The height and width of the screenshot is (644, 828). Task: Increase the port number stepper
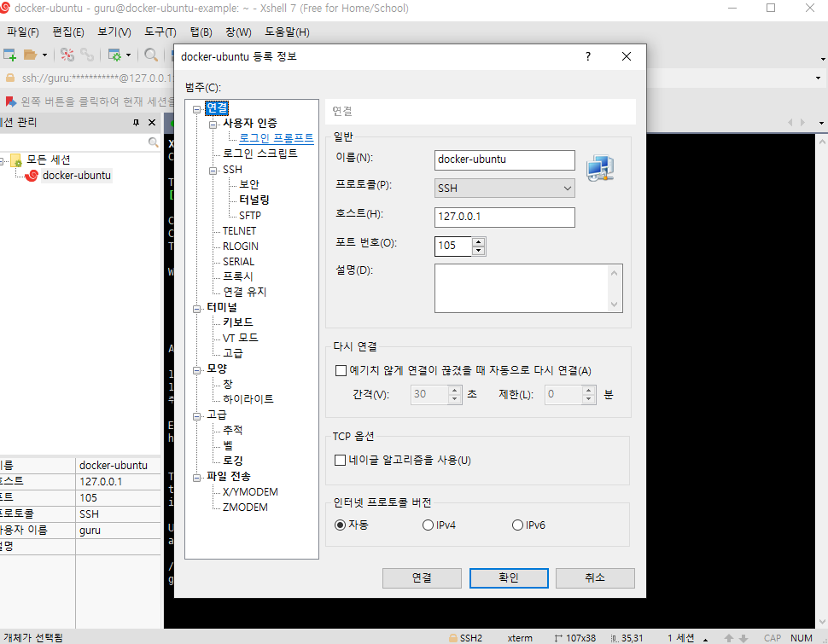[478, 241]
